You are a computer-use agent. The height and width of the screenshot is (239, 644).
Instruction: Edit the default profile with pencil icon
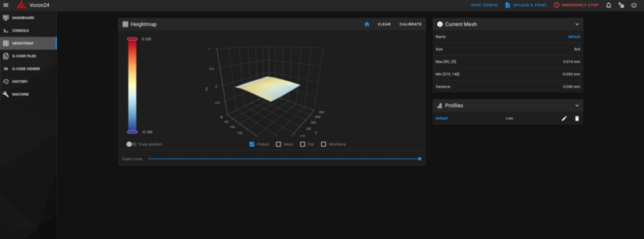point(564,119)
